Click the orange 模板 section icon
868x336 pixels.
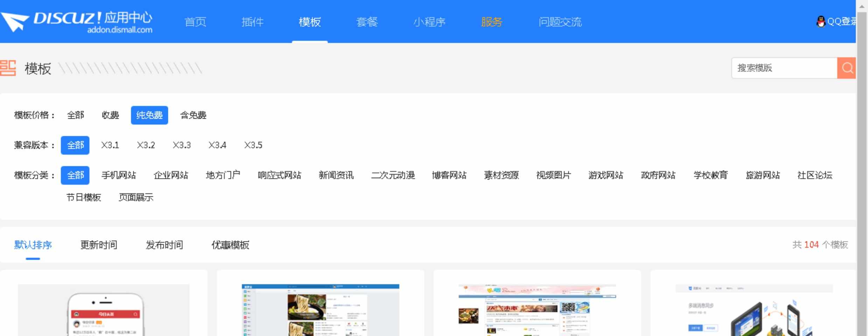[8, 68]
